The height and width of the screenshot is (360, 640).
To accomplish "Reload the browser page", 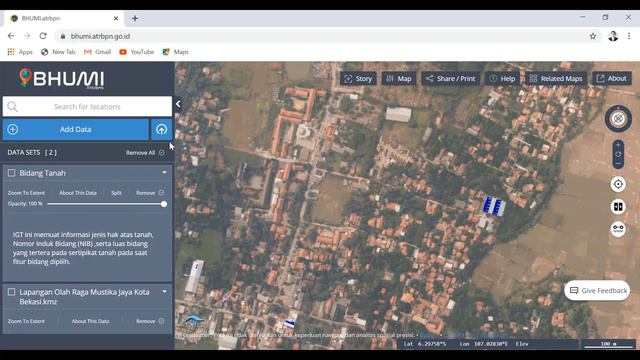I will (x=43, y=36).
